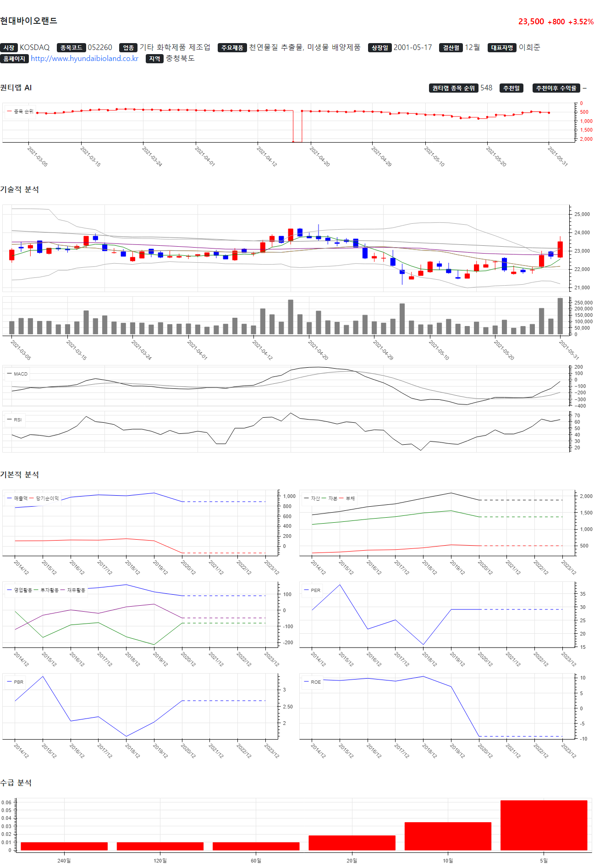594x868 pixels.
Task: Select stock code 052260
Action: tap(100, 48)
